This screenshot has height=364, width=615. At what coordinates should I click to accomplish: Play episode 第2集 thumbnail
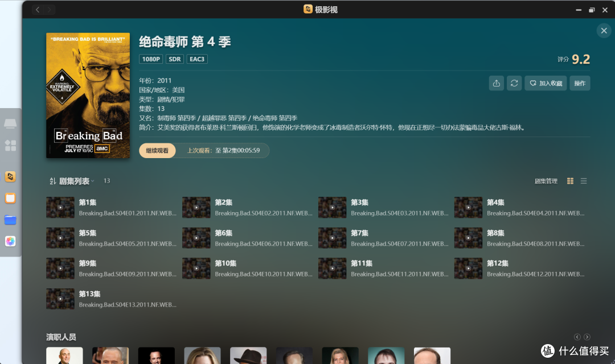click(x=196, y=207)
